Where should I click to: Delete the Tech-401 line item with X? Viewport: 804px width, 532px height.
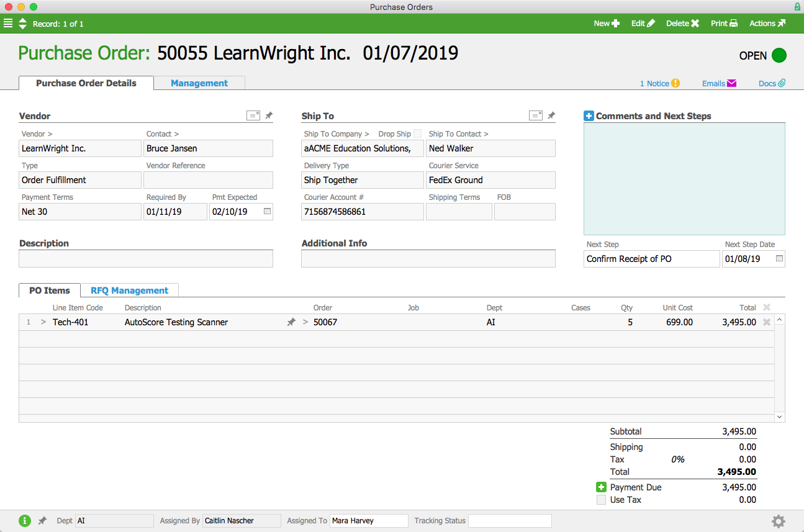[x=766, y=322]
